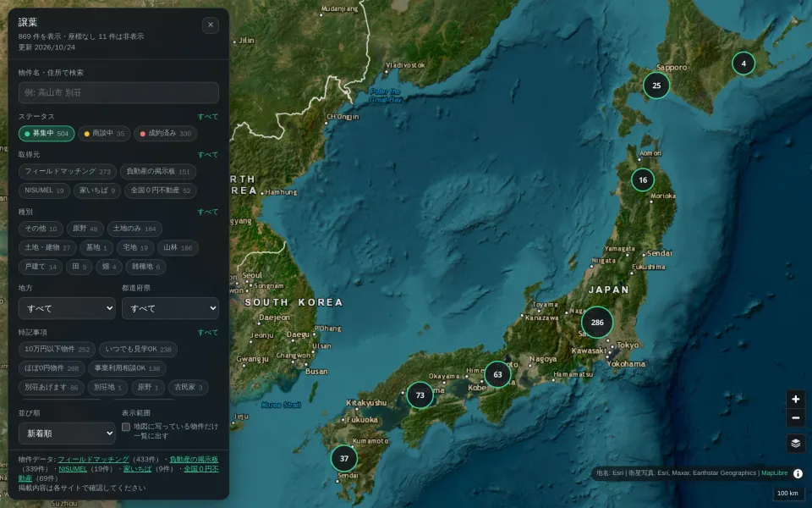The height and width of the screenshot is (508, 812).
Task: Toggle the 原野 1 special-note tag
Action: tap(148, 387)
